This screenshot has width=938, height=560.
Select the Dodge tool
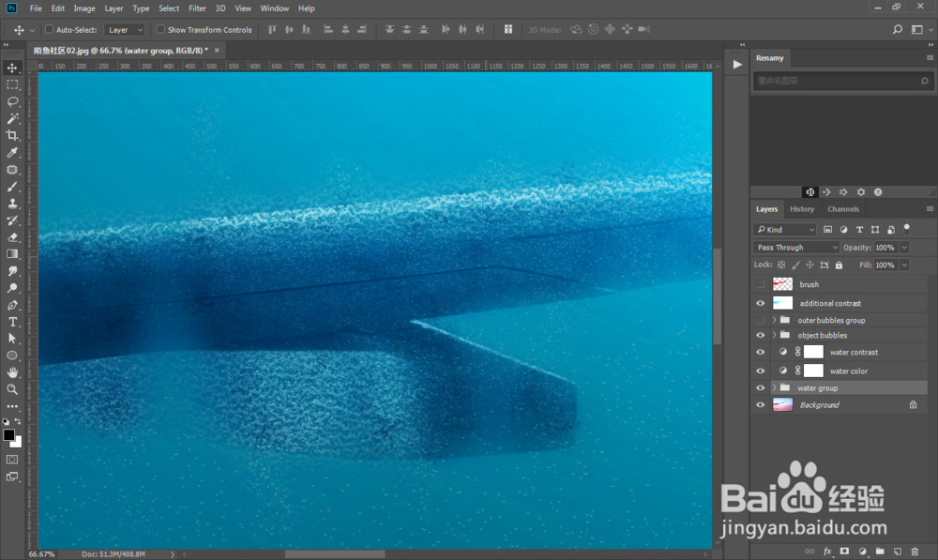pyautogui.click(x=12, y=288)
